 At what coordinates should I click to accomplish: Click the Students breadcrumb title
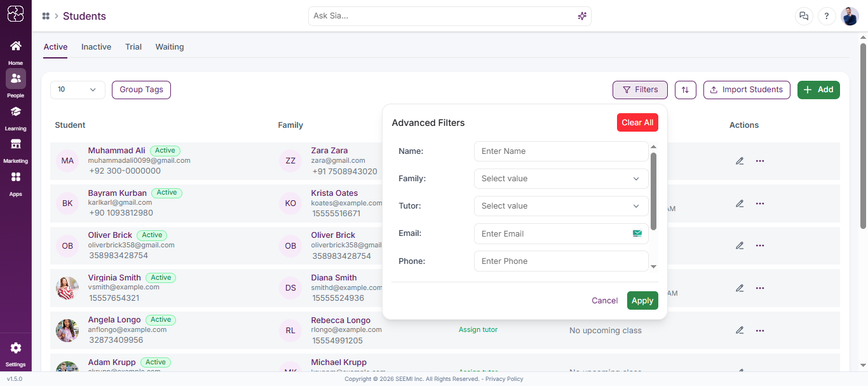85,16
